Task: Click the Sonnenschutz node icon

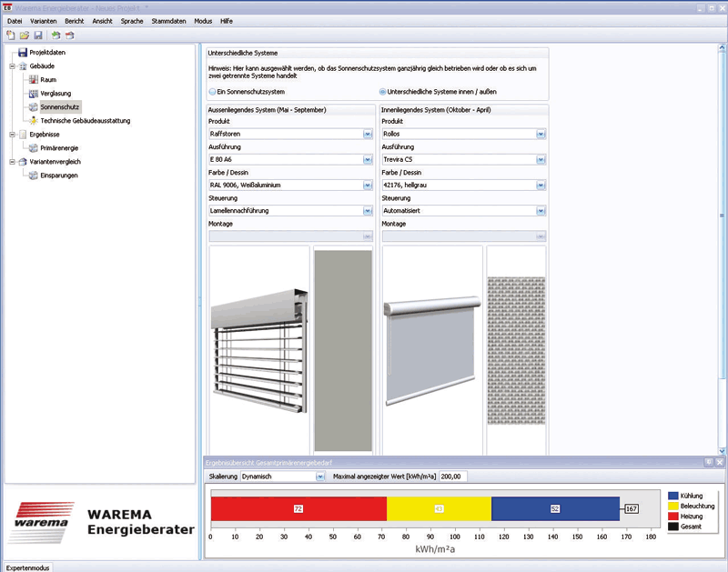Action: 34,107
